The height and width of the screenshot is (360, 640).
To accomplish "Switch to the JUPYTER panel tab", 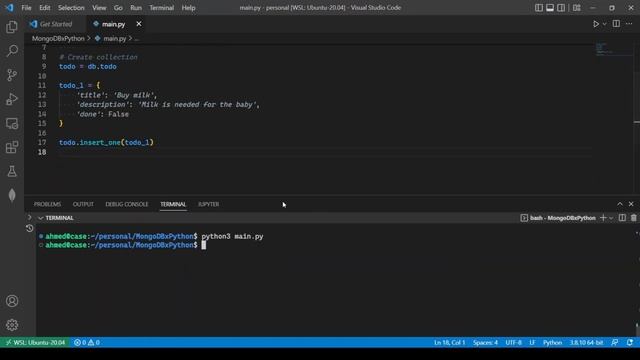I will [209, 204].
